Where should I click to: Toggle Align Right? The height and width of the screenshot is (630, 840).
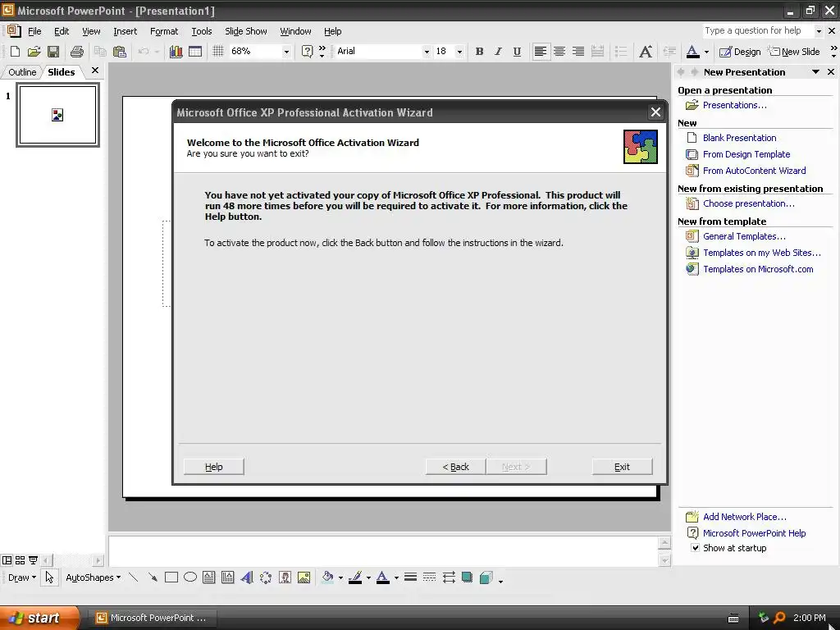pos(578,52)
